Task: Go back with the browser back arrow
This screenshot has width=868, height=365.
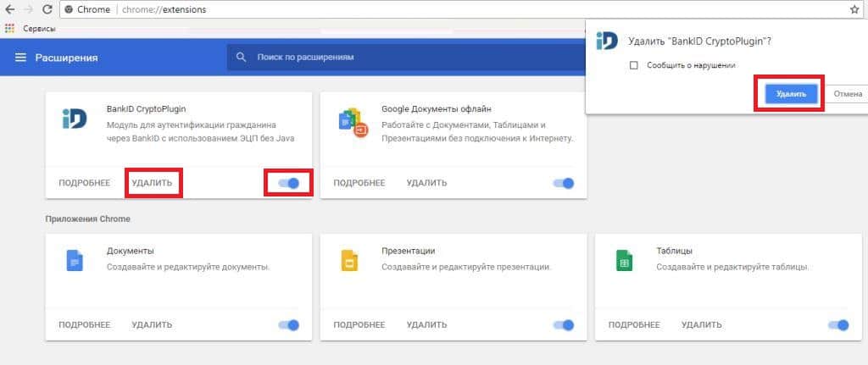Action: point(9,9)
